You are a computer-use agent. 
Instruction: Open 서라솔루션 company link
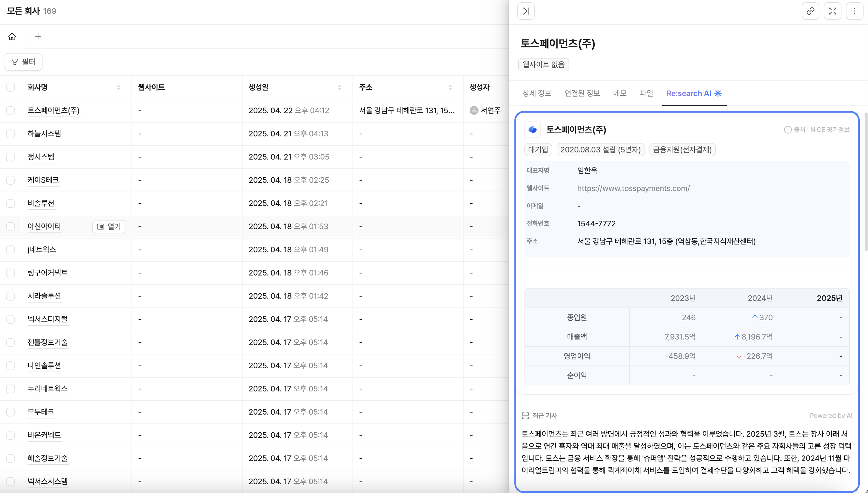click(x=44, y=296)
